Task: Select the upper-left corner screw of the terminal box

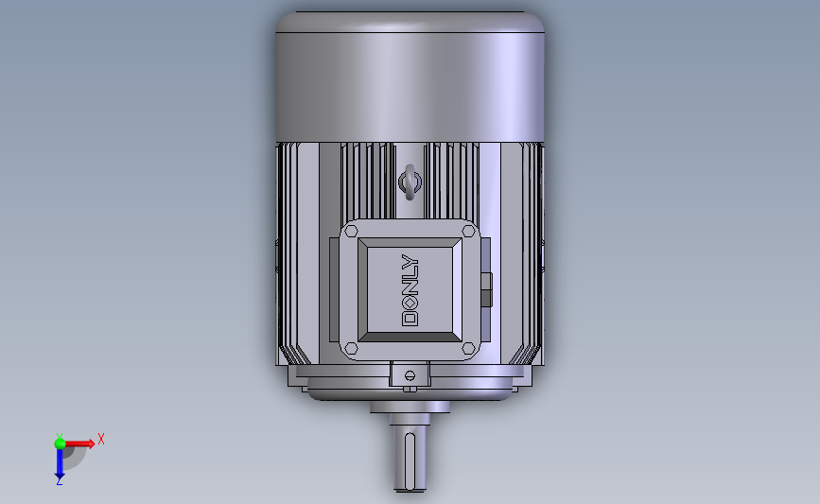Action: [352, 231]
